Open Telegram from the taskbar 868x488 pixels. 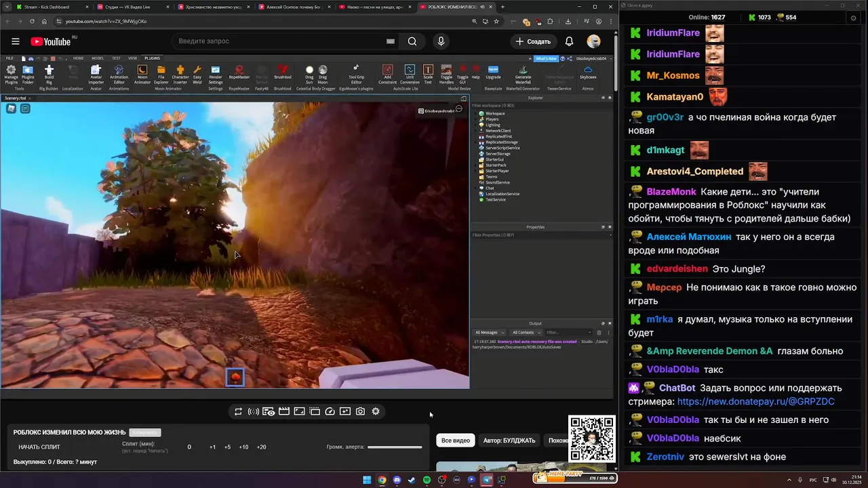coord(486,480)
